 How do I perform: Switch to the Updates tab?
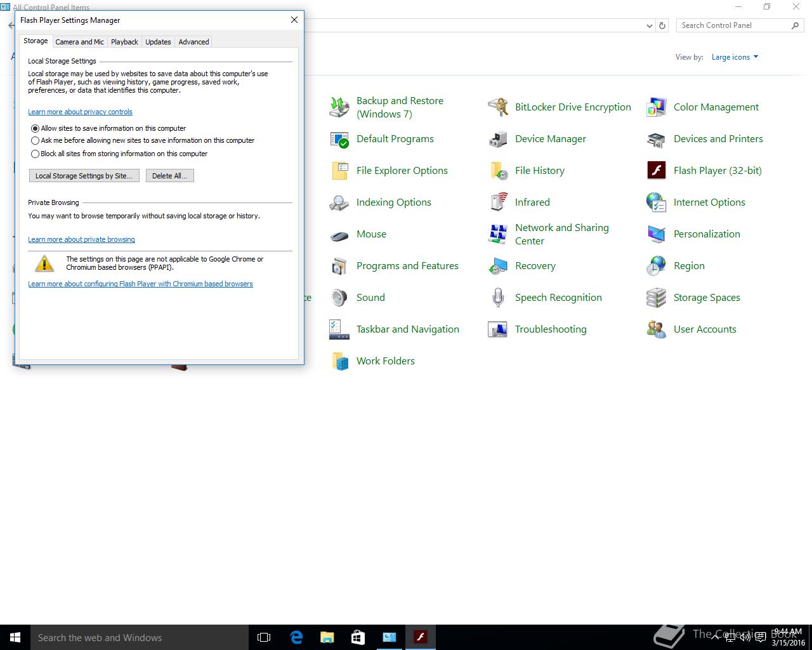click(x=158, y=42)
